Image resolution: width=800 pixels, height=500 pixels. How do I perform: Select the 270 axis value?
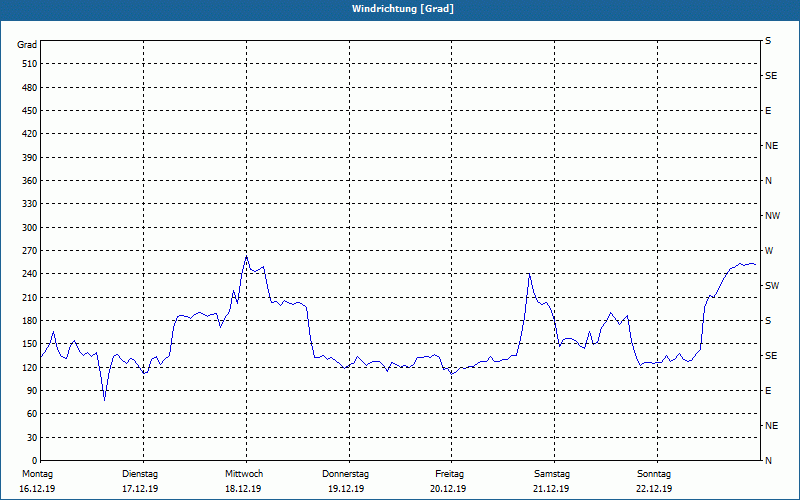click(30, 251)
